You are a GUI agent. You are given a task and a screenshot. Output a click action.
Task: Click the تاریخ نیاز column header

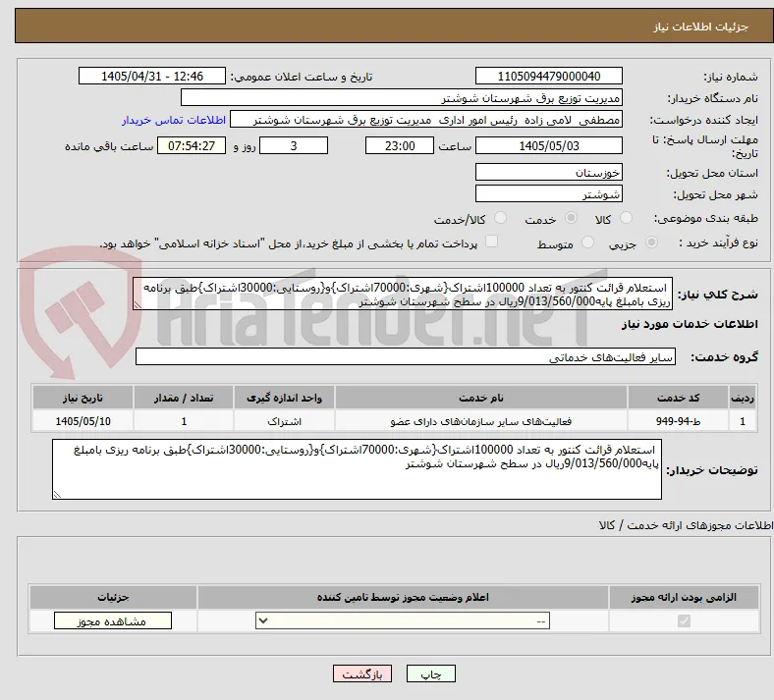[83, 398]
